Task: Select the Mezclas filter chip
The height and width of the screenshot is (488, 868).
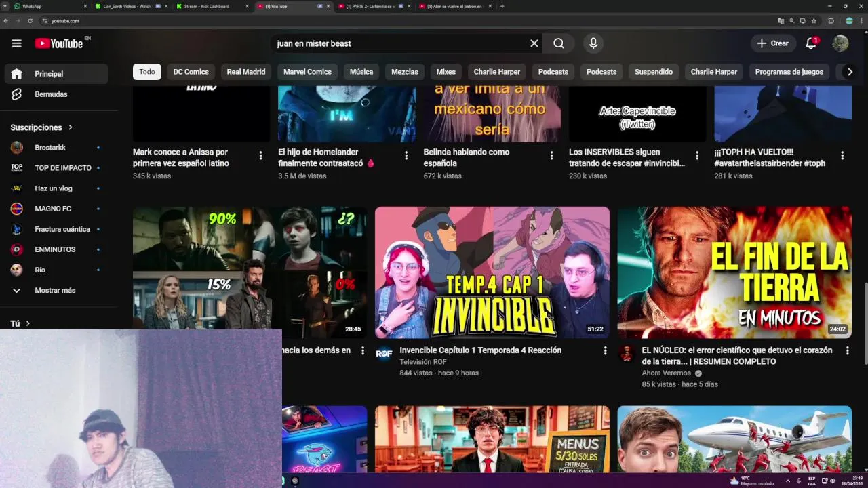Action: (x=405, y=72)
